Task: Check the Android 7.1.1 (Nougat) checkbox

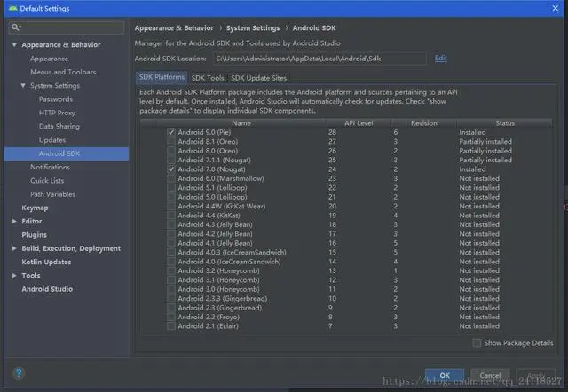Action: click(171, 160)
